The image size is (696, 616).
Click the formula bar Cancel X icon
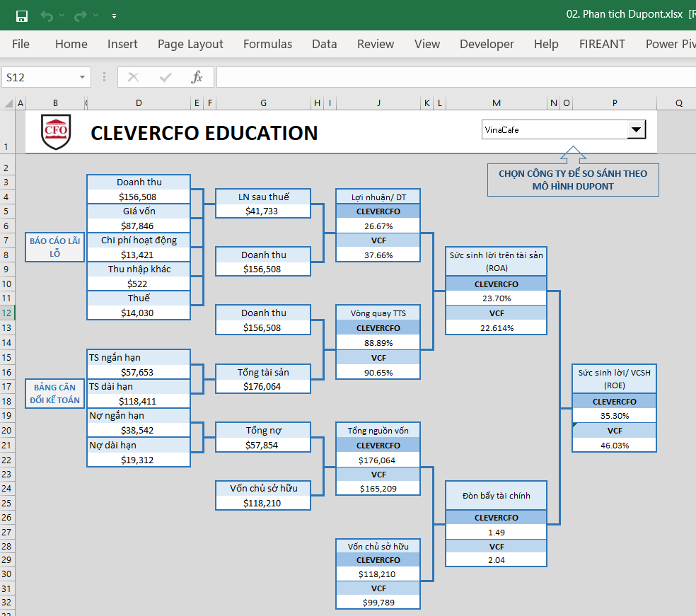(x=133, y=77)
